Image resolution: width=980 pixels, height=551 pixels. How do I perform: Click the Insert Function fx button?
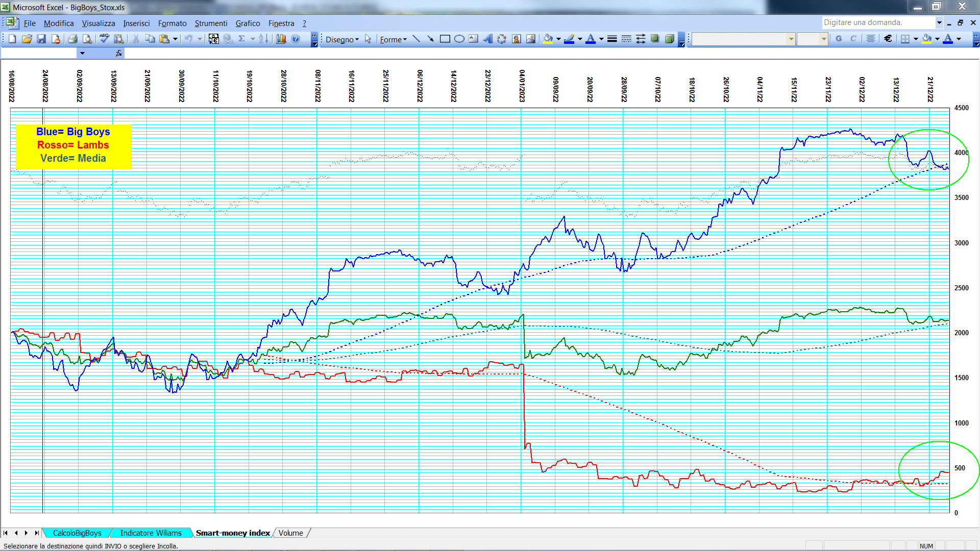coord(118,53)
